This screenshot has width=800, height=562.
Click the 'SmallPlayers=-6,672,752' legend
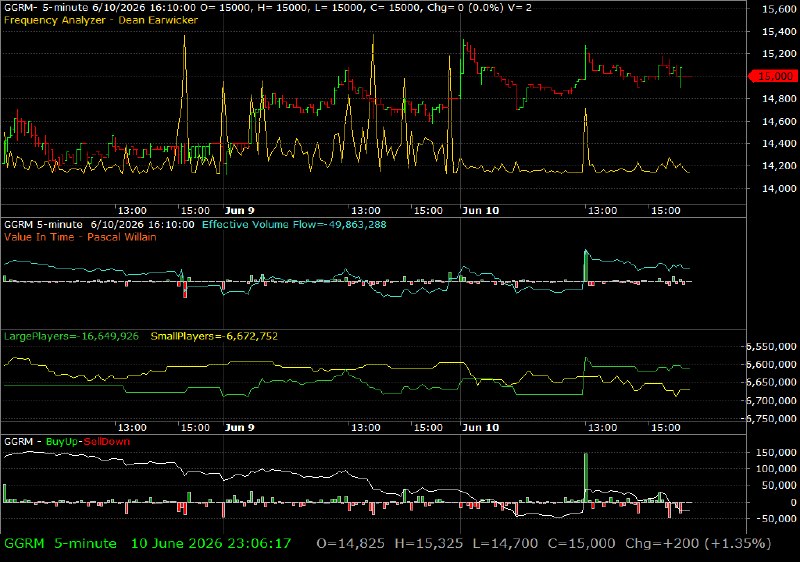pos(214,336)
